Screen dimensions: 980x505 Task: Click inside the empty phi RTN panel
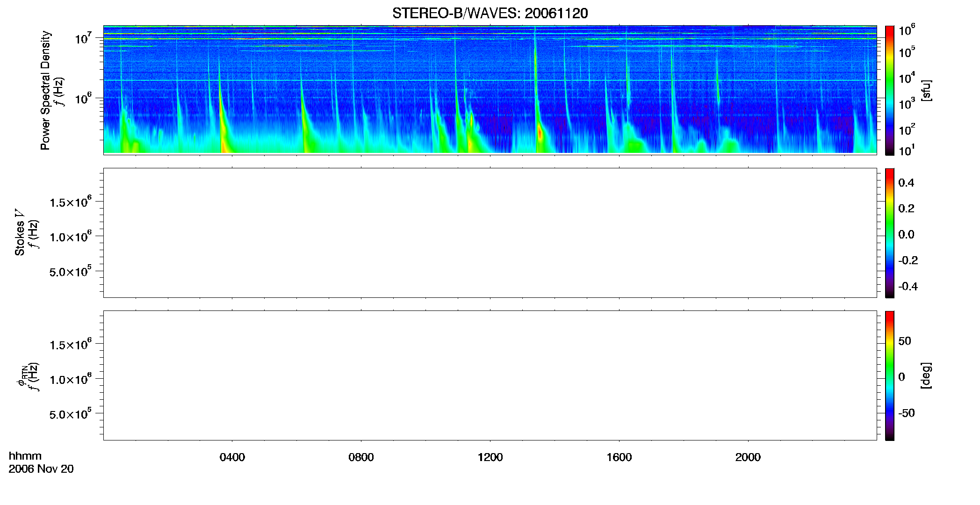click(490, 375)
